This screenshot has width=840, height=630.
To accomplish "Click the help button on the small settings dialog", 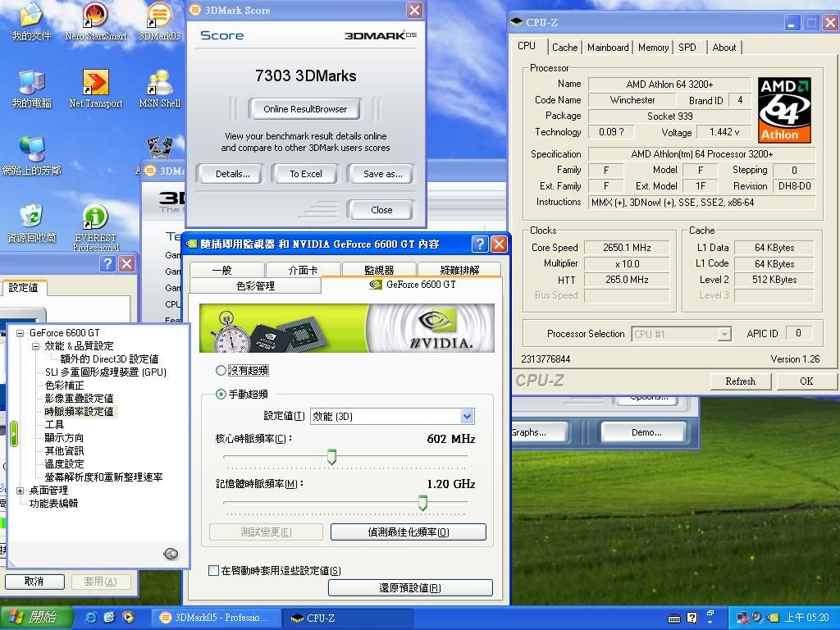I will (x=107, y=263).
